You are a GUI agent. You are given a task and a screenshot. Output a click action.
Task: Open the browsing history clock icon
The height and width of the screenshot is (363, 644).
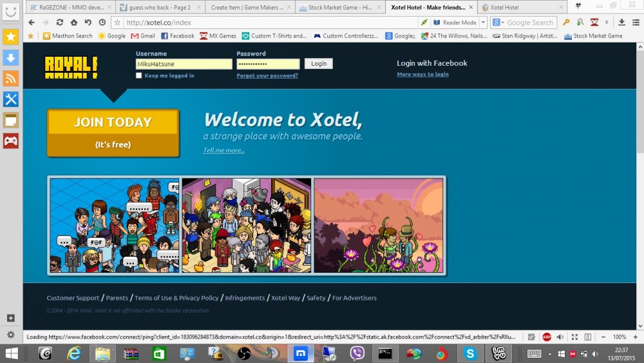point(102,23)
